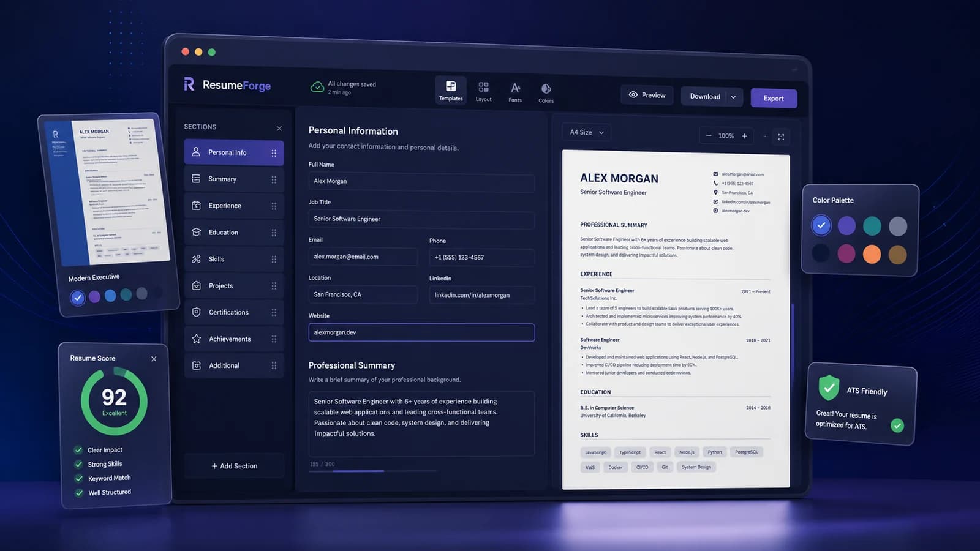Select the magenta Color Palette swatch
The height and width of the screenshot is (551, 980).
pyautogui.click(x=846, y=253)
